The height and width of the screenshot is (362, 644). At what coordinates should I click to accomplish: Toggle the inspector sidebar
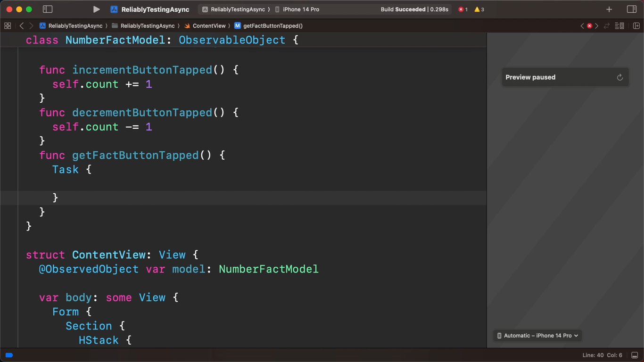click(x=632, y=9)
